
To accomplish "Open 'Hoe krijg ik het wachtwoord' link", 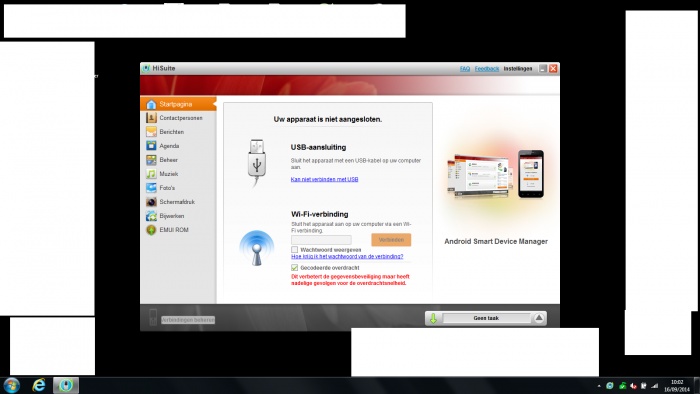I will pos(347,257).
